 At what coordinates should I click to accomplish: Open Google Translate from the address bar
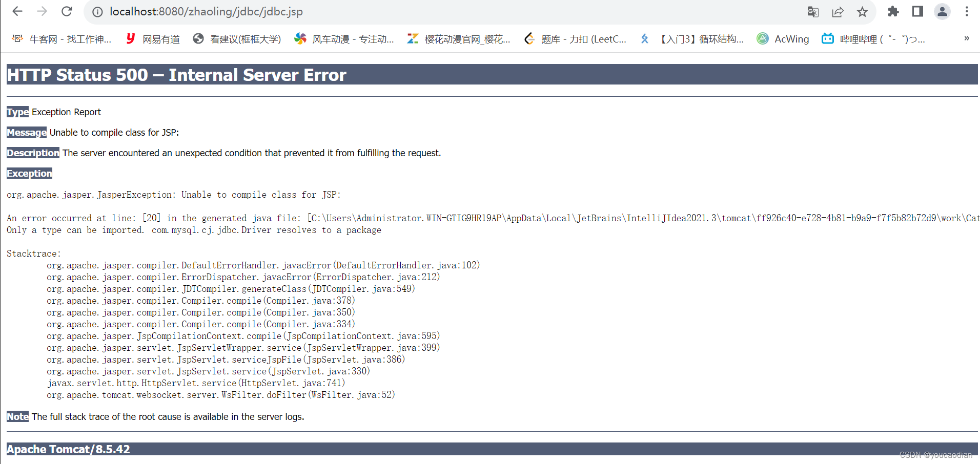click(x=813, y=11)
